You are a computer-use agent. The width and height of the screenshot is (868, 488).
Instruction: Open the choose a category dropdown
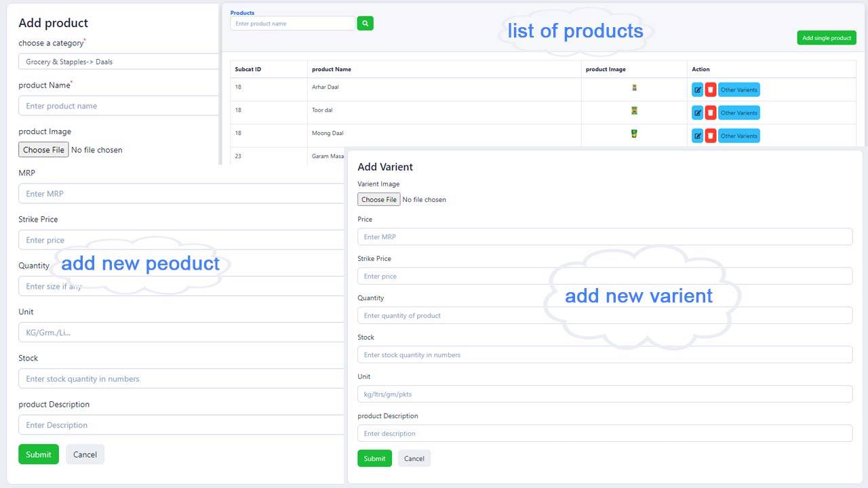coord(119,62)
